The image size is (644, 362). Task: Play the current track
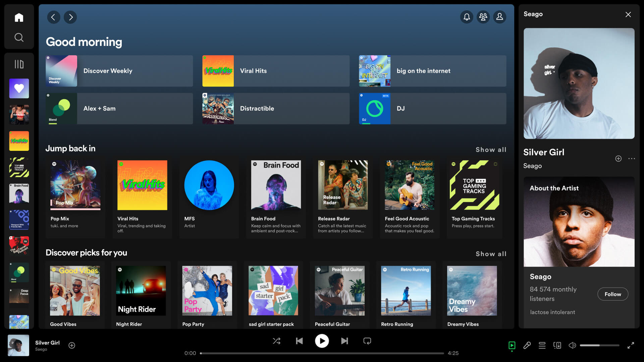[x=322, y=341]
